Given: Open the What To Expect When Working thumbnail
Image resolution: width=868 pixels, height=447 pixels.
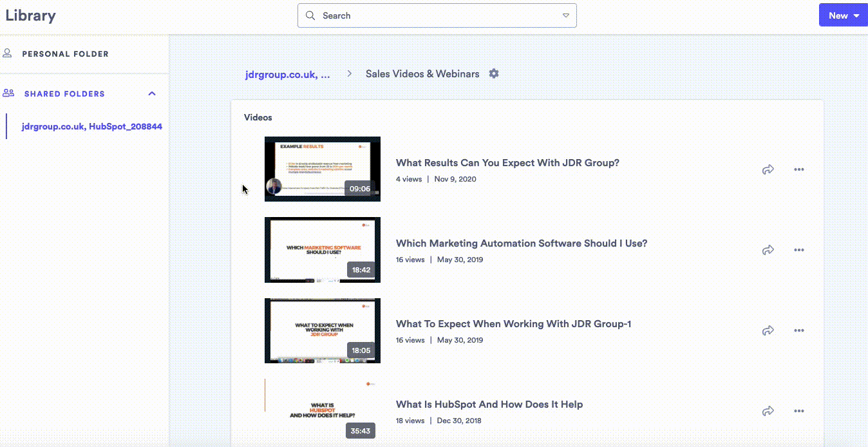Looking at the screenshot, I should (x=323, y=330).
